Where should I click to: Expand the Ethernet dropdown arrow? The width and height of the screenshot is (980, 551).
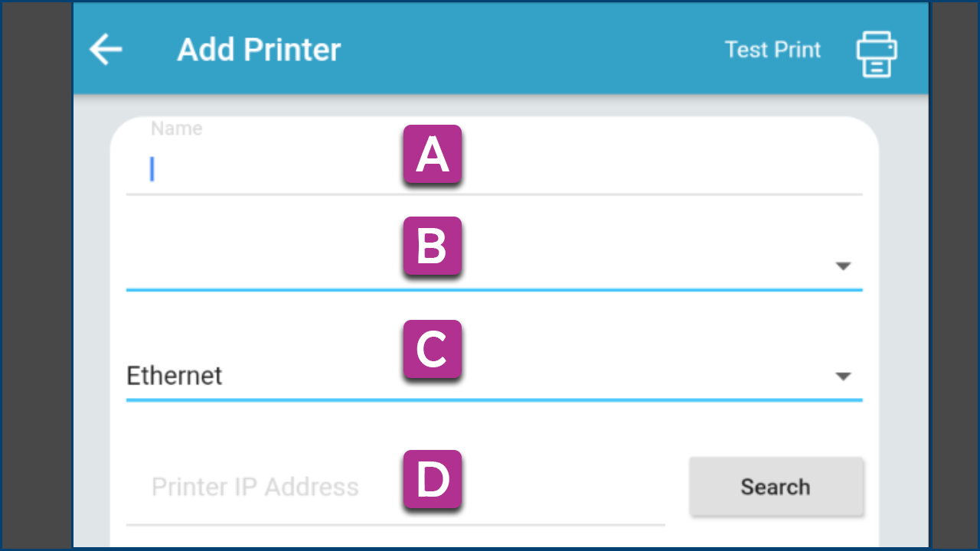pos(843,377)
